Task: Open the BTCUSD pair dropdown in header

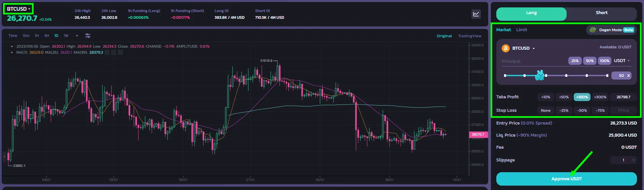Action: point(19,9)
